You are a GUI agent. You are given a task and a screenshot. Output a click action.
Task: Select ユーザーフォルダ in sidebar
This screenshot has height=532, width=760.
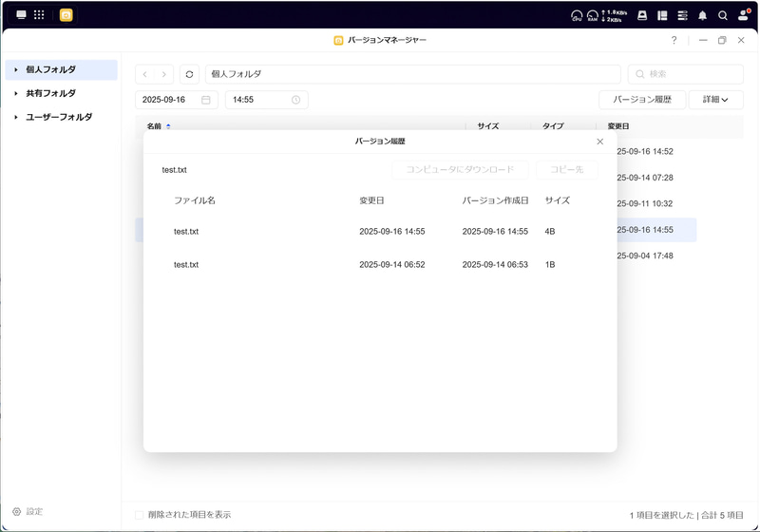(61, 117)
